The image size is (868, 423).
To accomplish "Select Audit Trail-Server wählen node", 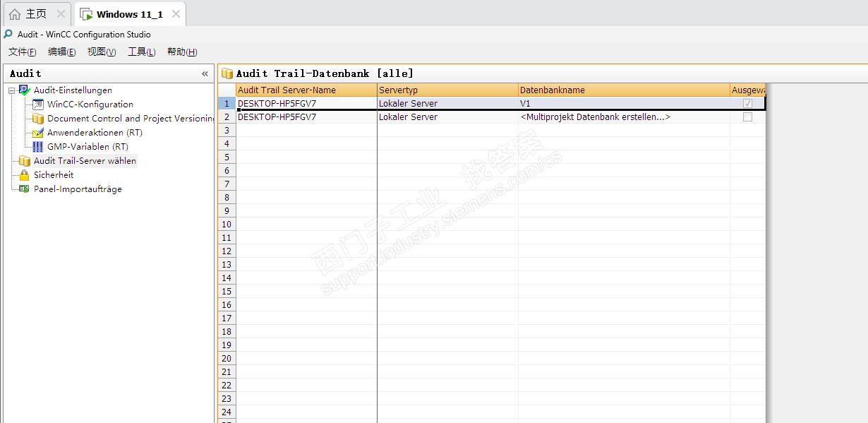I will tap(85, 161).
